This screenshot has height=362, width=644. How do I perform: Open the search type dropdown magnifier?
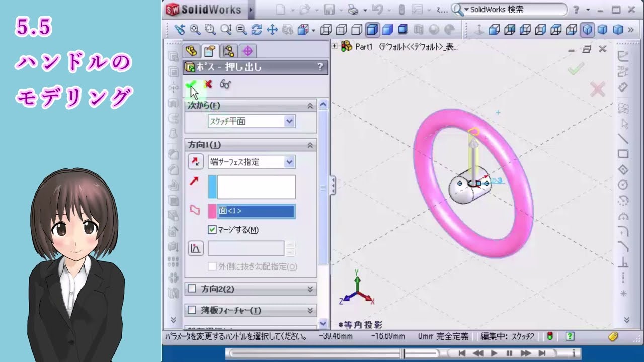460,10
